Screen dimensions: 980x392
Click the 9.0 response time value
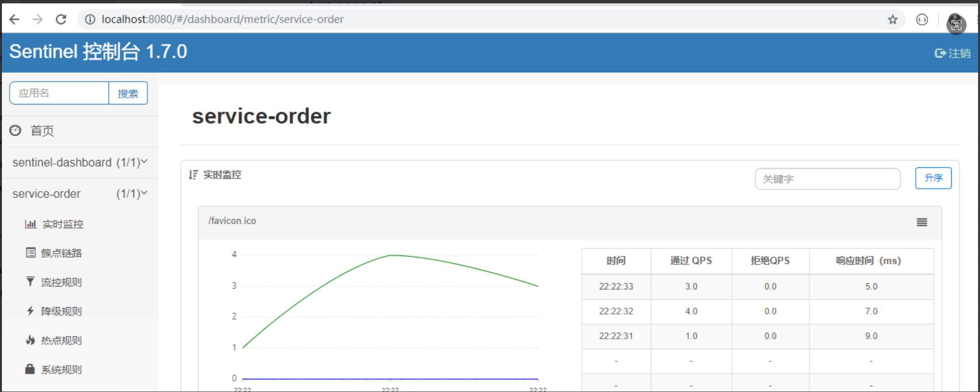coord(871,336)
